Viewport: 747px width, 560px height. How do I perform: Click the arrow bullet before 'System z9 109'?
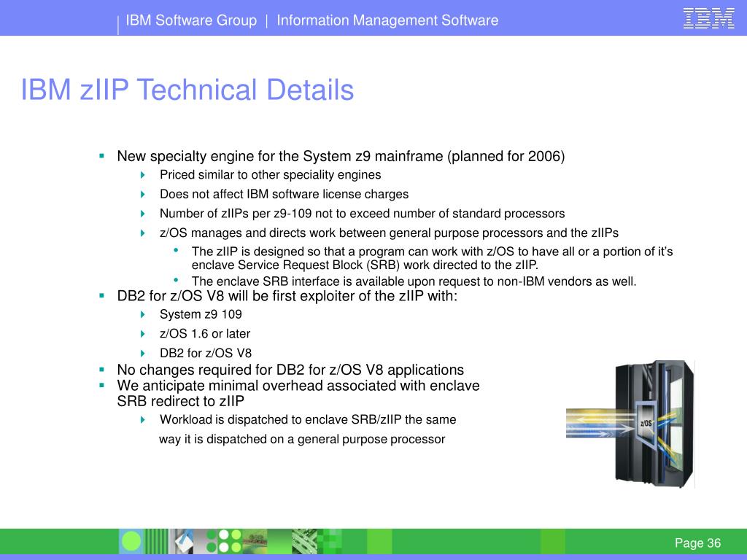142,314
